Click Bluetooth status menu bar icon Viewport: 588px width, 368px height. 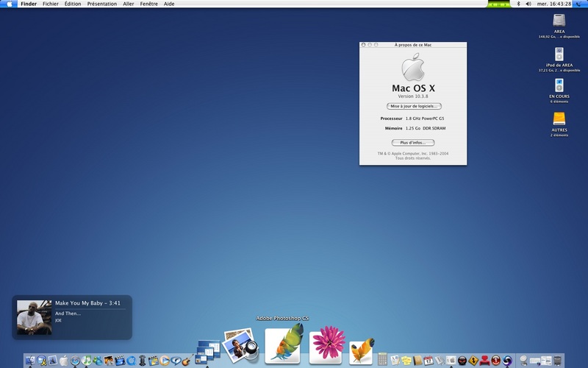(519, 4)
